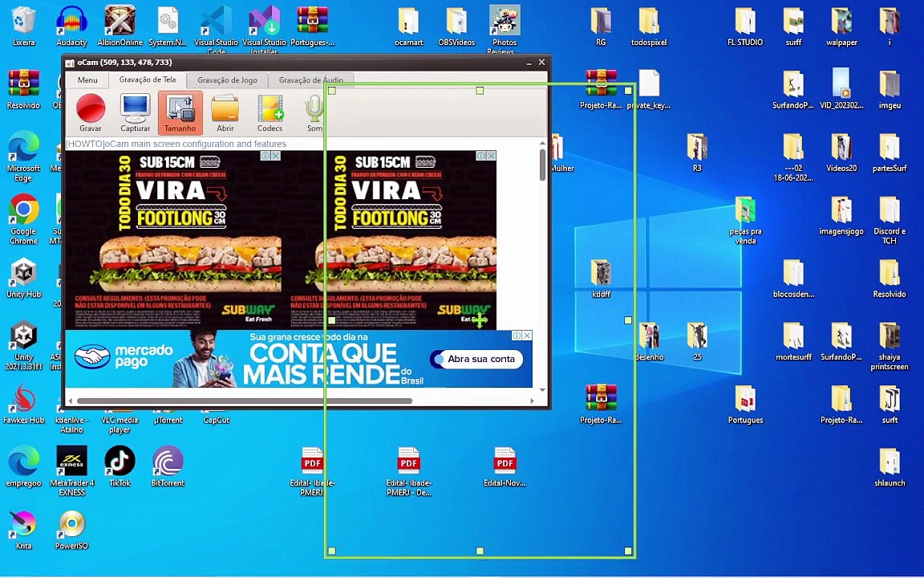Select the Unity Hub desktop icon
The width and height of the screenshot is (924, 578).
[23, 277]
